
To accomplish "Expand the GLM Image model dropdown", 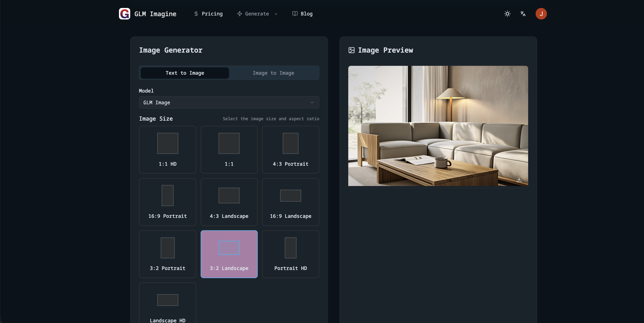I will point(229,103).
